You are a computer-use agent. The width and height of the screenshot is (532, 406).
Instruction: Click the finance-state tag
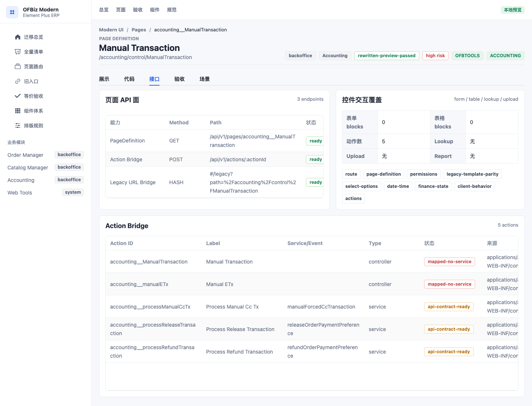(x=433, y=186)
